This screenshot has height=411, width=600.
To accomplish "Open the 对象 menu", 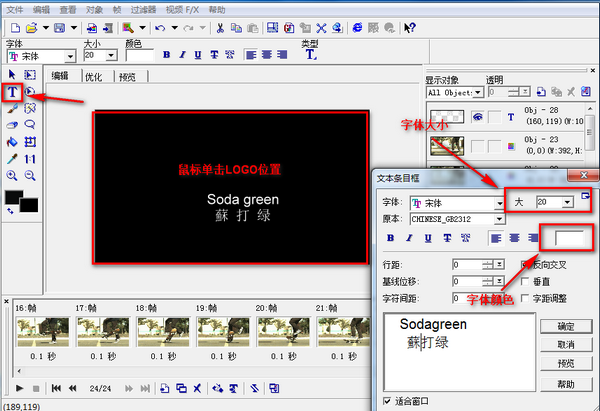I will tap(94, 10).
